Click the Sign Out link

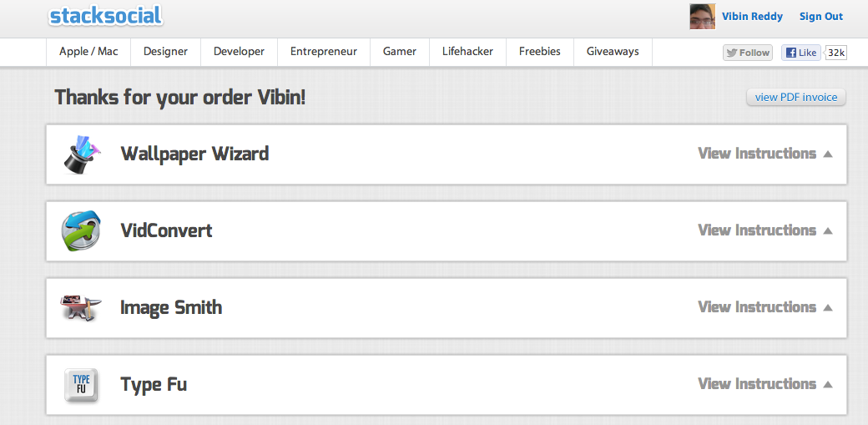point(821,17)
